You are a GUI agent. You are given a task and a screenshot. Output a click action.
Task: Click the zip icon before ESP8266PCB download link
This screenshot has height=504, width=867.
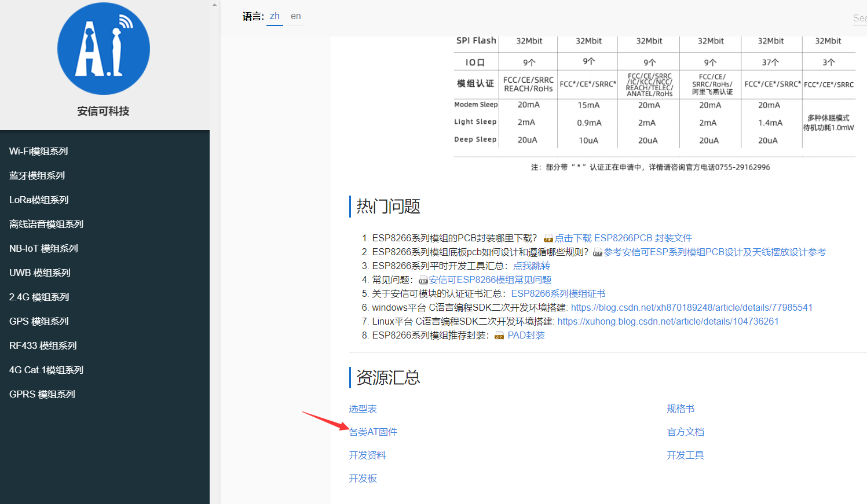pyautogui.click(x=548, y=238)
